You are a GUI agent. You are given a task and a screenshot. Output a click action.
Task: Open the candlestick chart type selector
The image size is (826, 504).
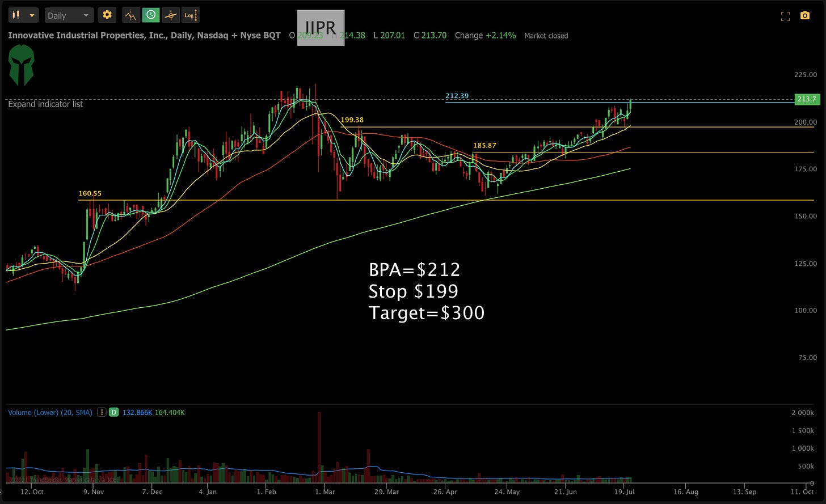24,15
